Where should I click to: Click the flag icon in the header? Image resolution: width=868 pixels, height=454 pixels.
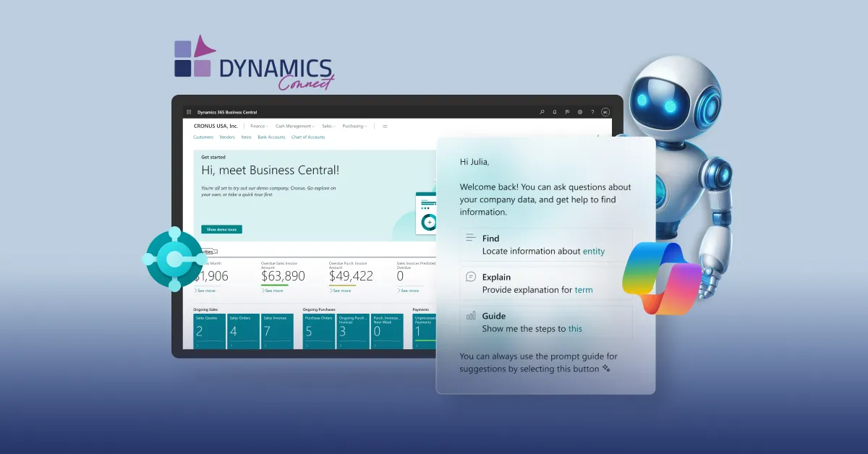point(567,112)
